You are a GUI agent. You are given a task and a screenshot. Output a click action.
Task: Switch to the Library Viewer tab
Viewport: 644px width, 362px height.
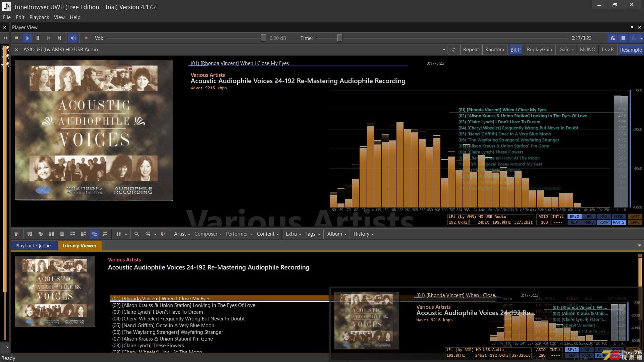tap(79, 246)
